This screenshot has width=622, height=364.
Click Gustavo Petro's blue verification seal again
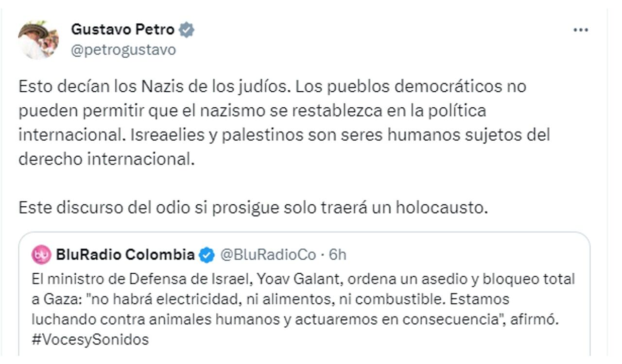187,29
